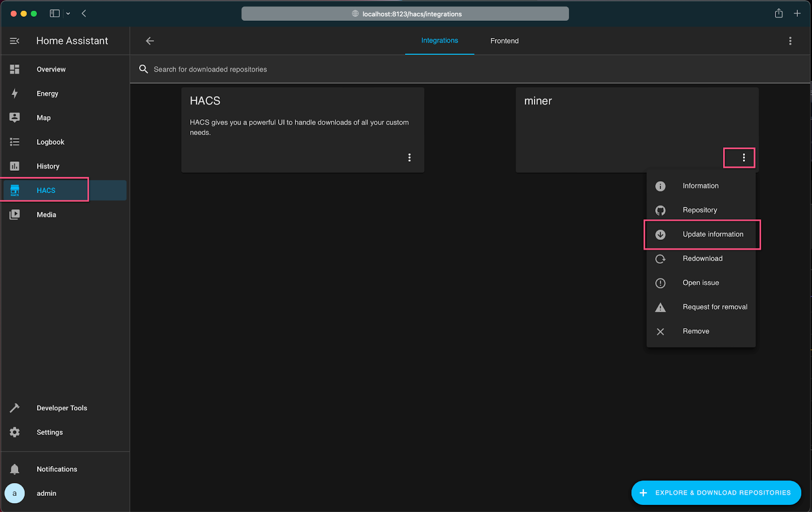
Task: Click the Notifications sidebar label
Action: (57, 469)
